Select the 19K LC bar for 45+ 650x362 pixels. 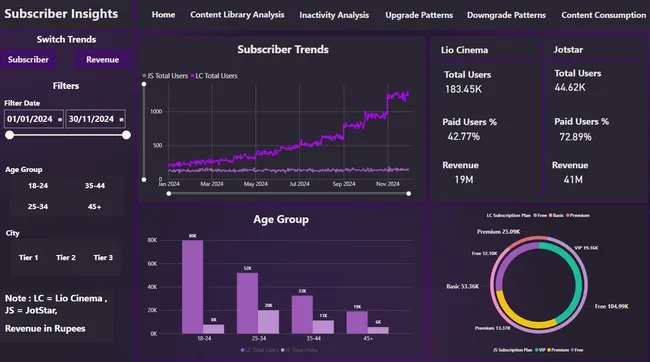click(x=357, y=322)
